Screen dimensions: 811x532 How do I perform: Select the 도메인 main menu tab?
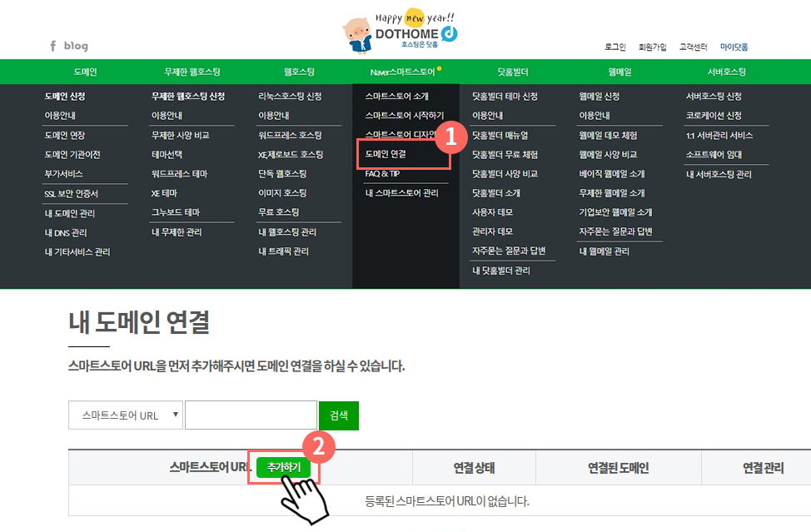point(85,72)
